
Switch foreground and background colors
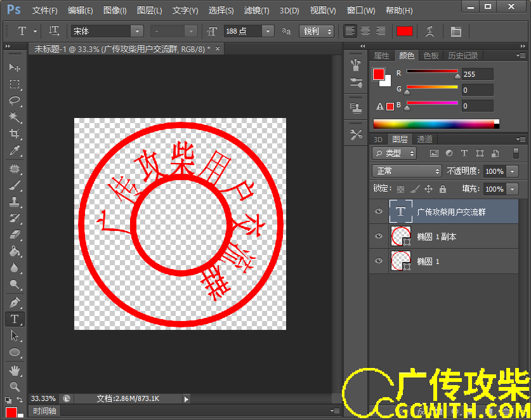coord(20,399)
